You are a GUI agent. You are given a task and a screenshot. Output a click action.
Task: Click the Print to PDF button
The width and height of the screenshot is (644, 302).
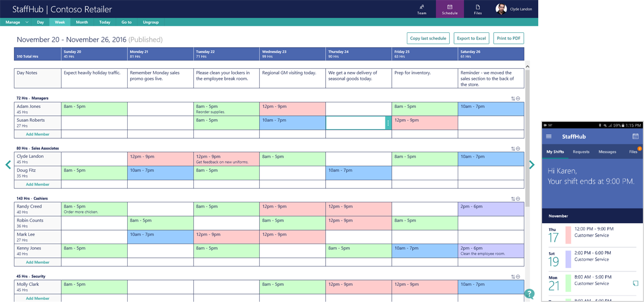(508, 38)
